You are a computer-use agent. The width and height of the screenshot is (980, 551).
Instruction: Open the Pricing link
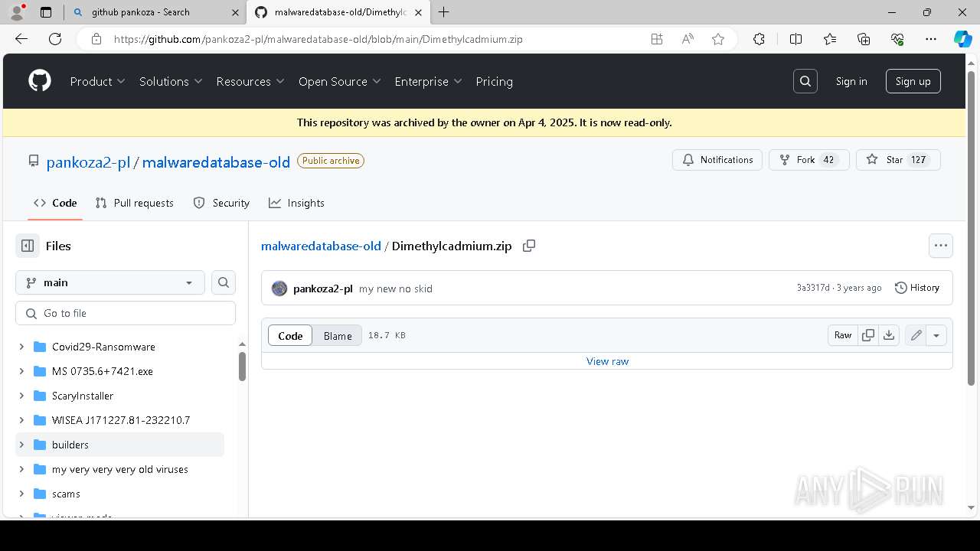point(494,81)
